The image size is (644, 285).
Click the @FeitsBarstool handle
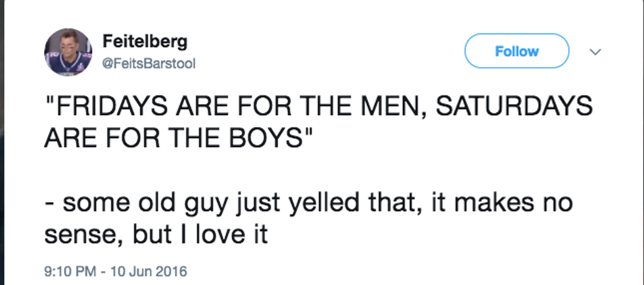click(149, 63)
